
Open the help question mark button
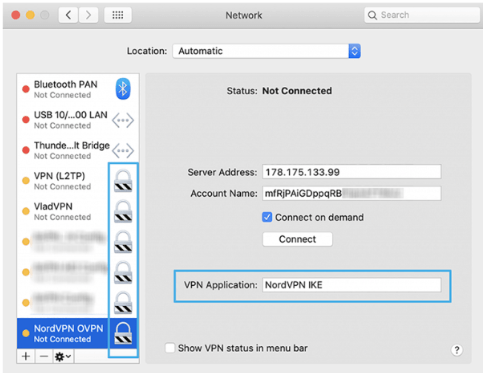pos(457,350)
